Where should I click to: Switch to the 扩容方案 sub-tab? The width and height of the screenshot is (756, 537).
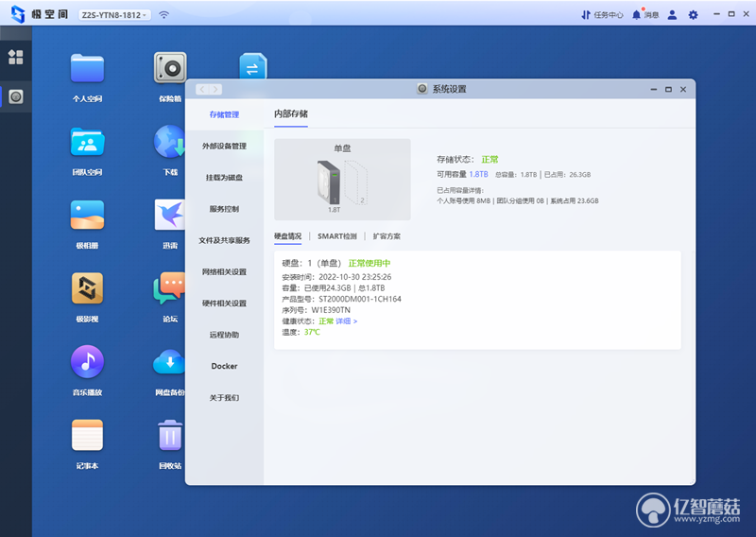(387, 236)
